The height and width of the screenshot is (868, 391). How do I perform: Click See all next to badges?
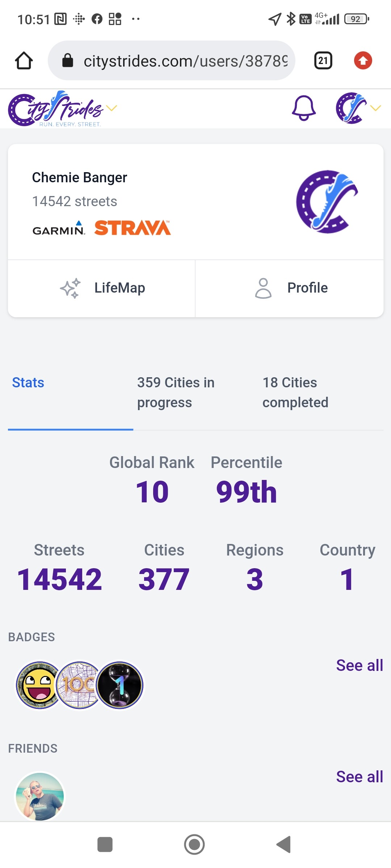click(359, 665)
